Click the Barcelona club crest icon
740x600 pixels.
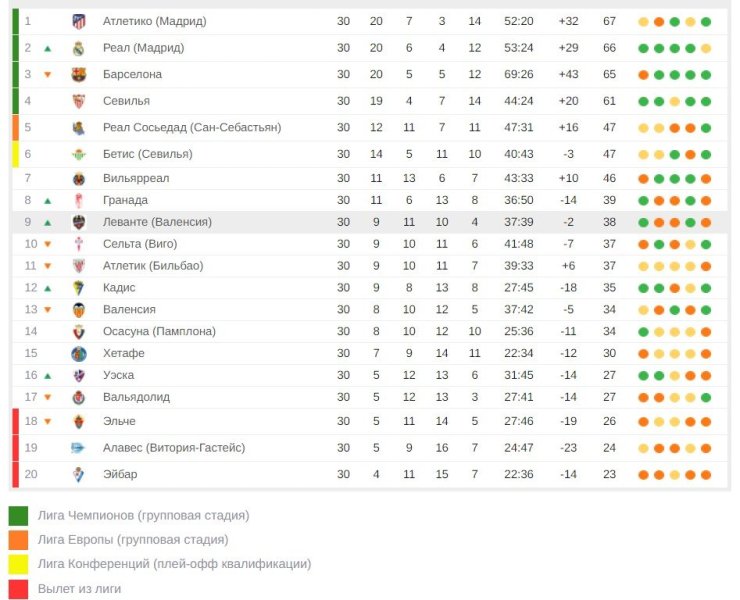[79, 75]
